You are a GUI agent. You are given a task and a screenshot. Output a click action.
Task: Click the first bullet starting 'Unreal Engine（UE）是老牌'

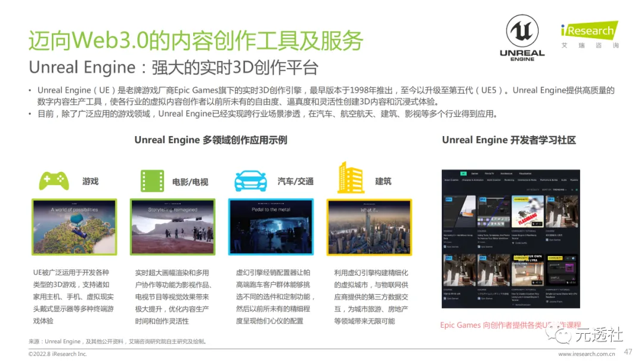326,96
